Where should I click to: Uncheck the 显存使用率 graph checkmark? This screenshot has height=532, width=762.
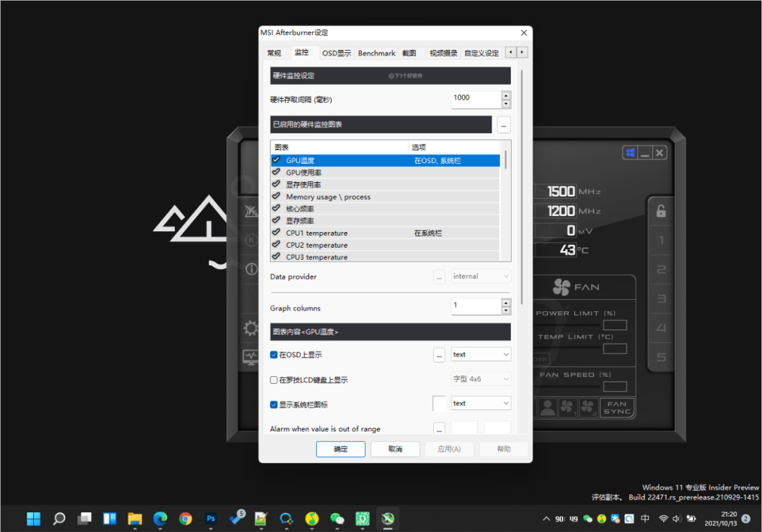276,184
